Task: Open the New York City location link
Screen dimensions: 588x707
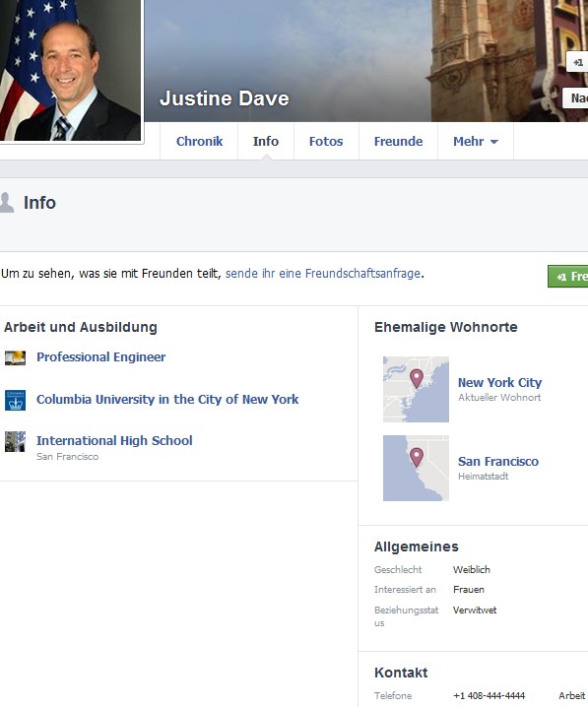Action: coord(499,382)
